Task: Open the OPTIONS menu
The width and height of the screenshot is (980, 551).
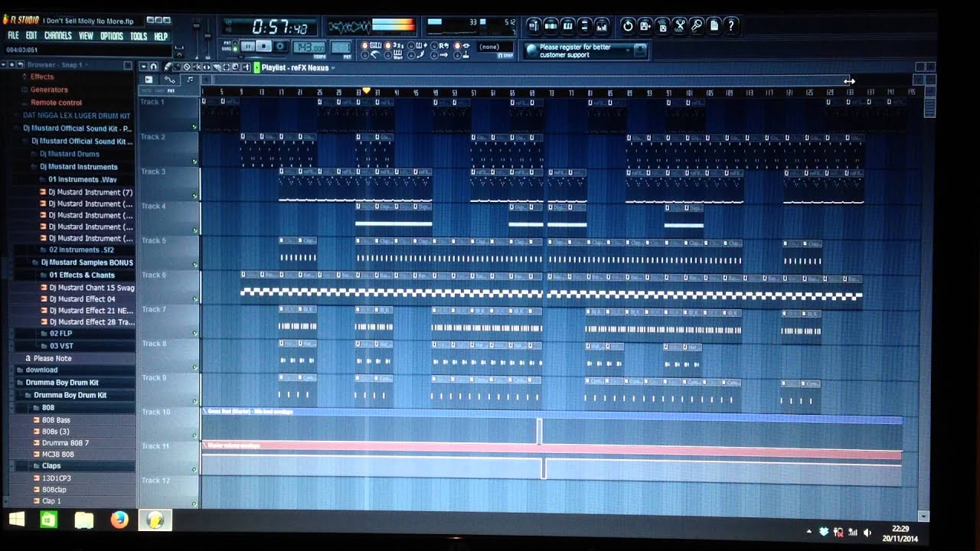Action: [x=111, y=36]
